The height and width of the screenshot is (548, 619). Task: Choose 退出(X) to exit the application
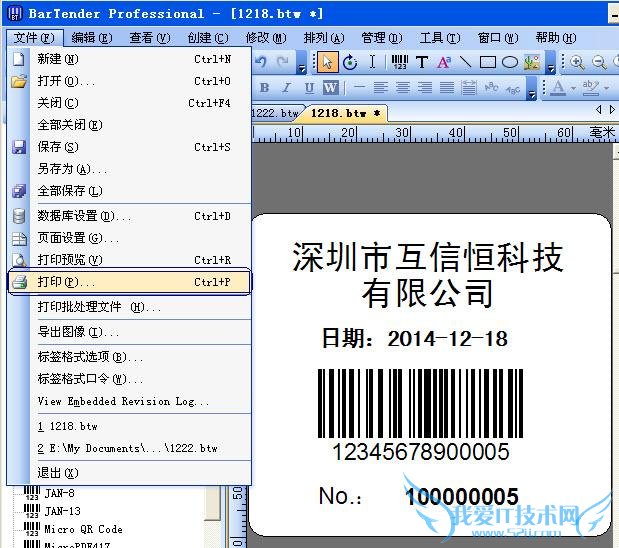tap(57, 472)
